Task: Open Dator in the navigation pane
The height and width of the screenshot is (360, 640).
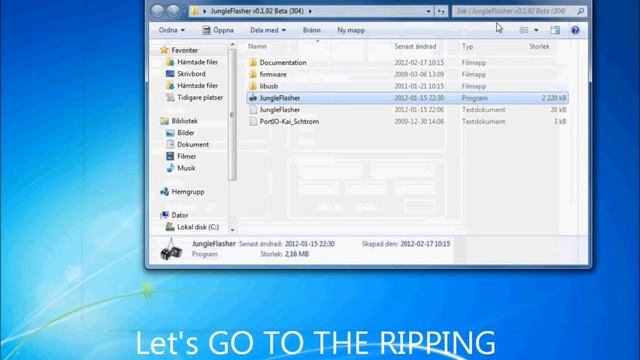Action: 180,216
